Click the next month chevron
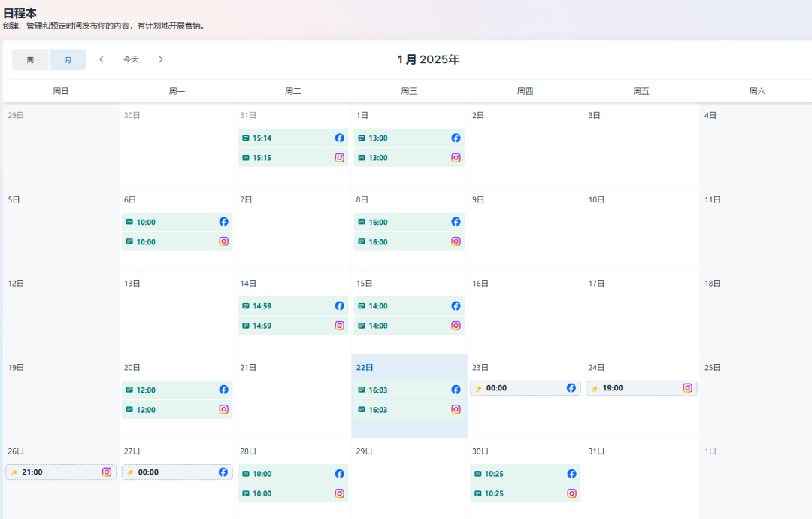 161,59
